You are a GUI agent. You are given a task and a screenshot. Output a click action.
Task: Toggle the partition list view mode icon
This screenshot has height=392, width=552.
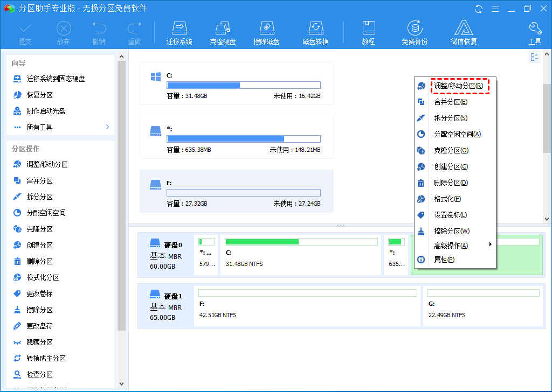click(534, 57)
